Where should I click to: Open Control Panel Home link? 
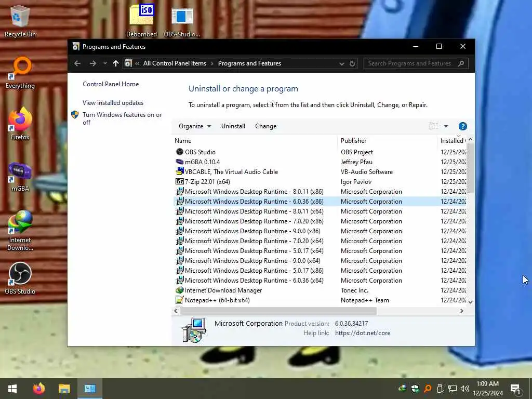[x=111, y=84]
